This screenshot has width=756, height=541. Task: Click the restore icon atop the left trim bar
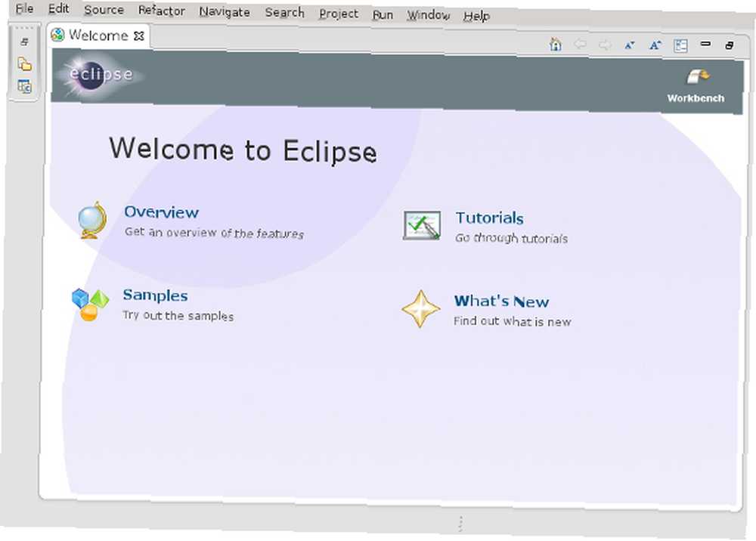pos(24,42)
